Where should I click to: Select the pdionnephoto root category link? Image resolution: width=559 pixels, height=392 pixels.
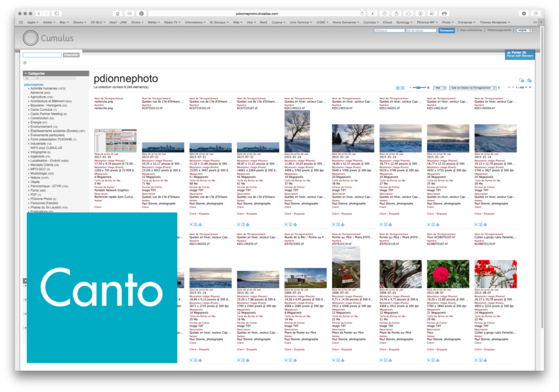[34, 85]
